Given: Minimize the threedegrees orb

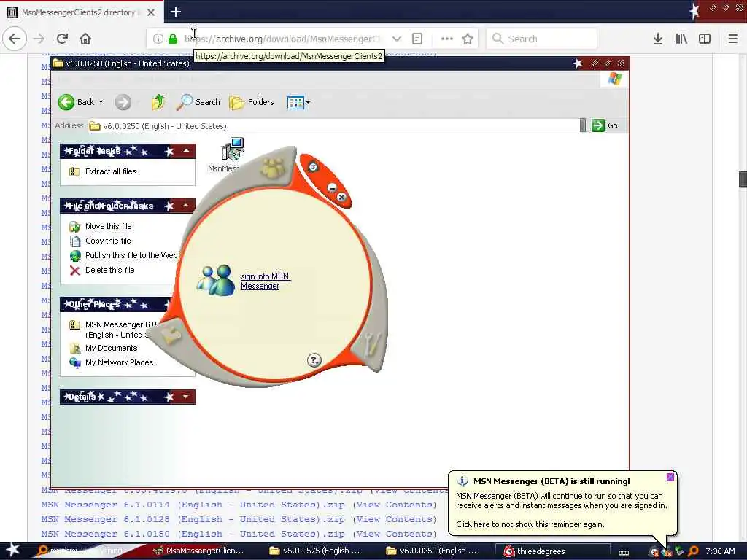Looking at the screenshot, I should click(332, 187).
